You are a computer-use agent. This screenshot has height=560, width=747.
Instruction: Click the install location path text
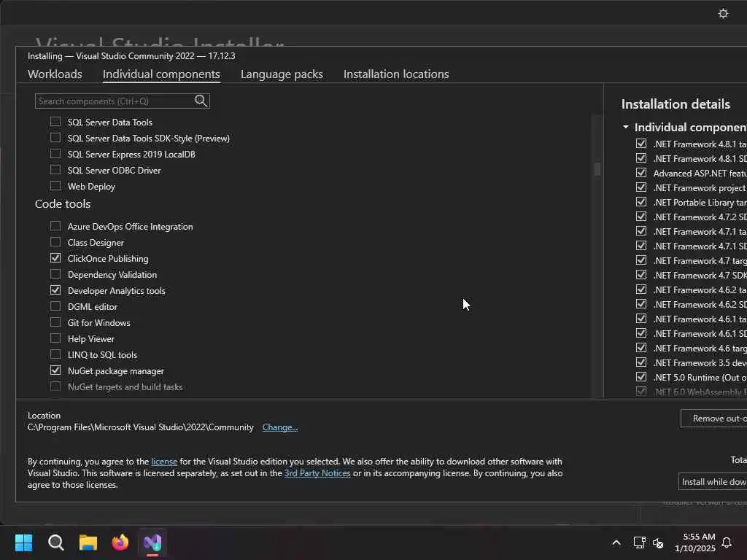click(x=141, y=427)
